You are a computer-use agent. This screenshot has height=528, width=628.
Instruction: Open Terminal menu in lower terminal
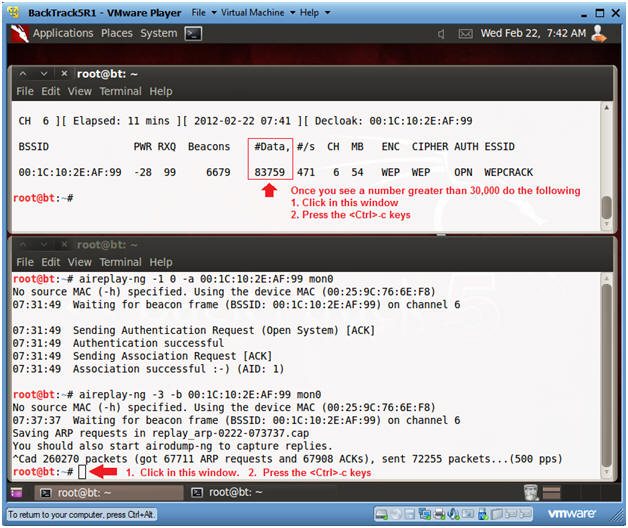120,262
